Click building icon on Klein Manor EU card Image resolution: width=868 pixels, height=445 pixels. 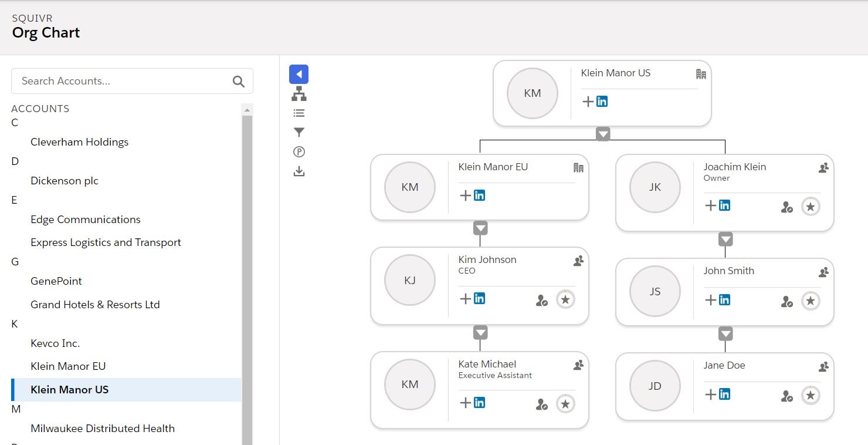coord(578,168)
